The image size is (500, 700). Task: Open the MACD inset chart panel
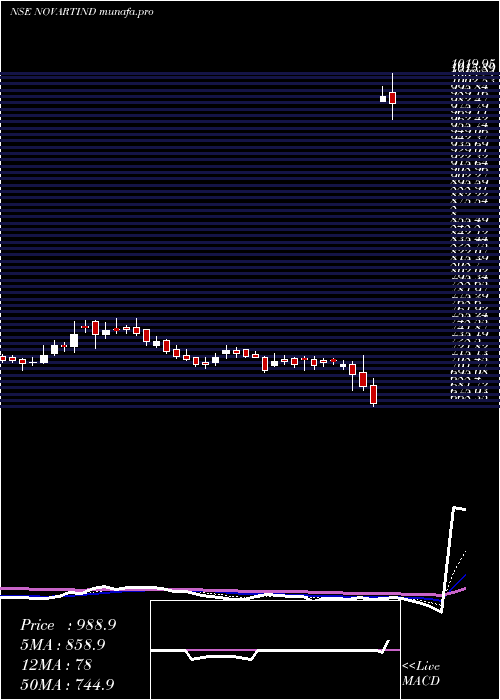[275, 650]
